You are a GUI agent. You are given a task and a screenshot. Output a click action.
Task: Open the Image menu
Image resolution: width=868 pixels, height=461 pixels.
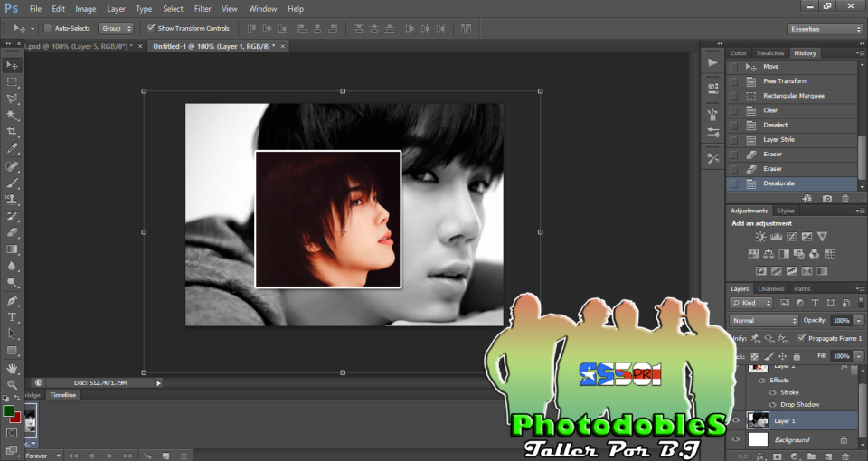pyautogui.click(x=85, y=9)
